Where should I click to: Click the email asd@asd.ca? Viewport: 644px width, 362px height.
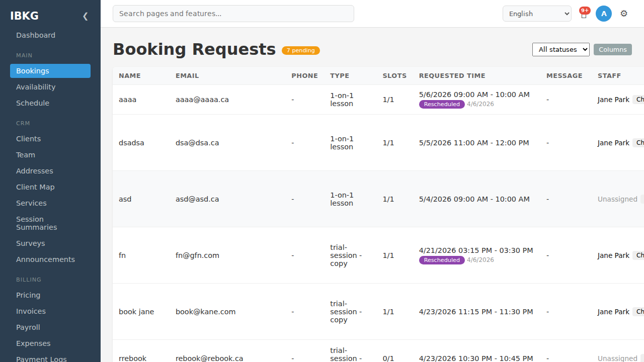(197, 199)
